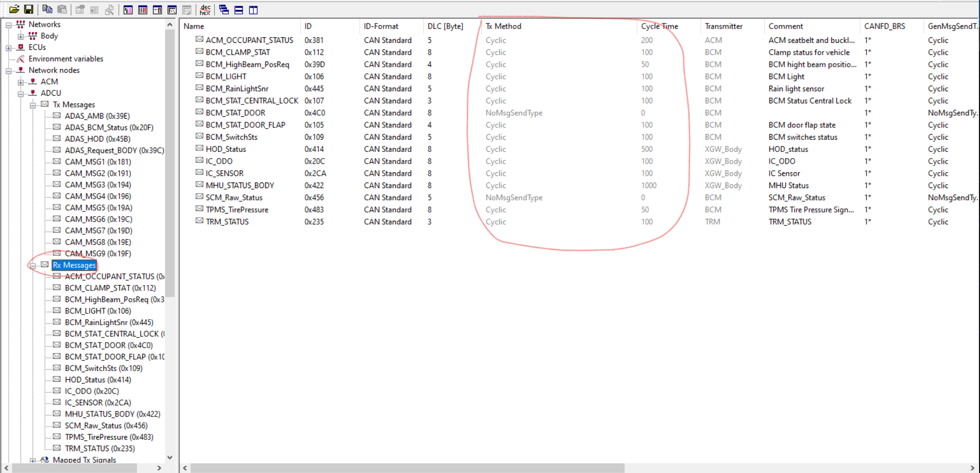
Task: Select the dec/hex display toggle icon
Action: (x=205, y=9)
